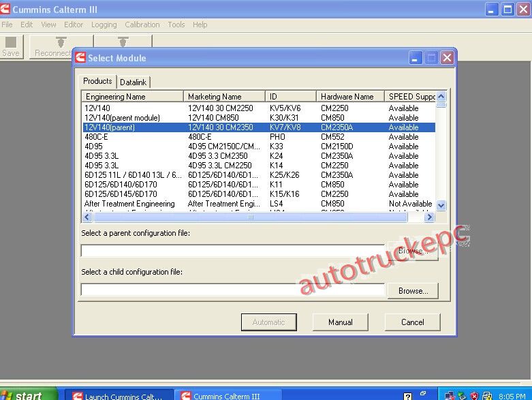
Task: Minimize the Select Module dialog
Action: (416, 58)
